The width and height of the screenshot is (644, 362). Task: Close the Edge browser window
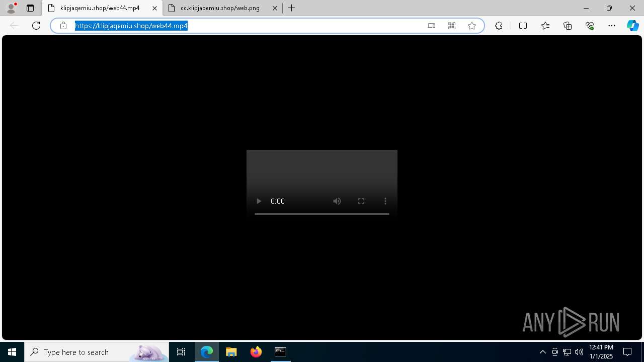[632, 8]
